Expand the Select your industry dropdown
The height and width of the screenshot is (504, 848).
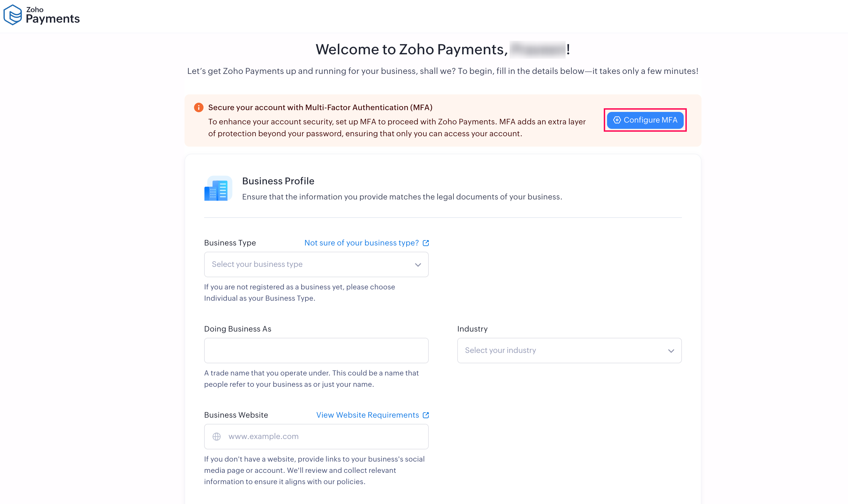click(x=569, y=351)
